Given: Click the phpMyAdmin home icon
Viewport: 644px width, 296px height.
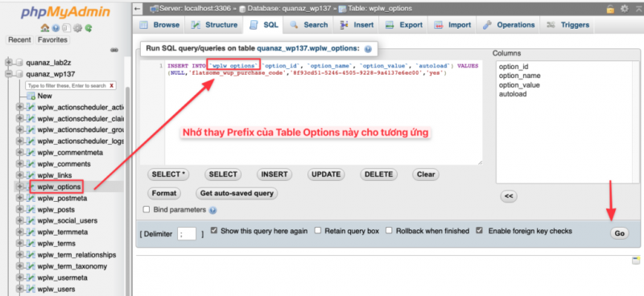Looking at the screenshot, I should 45,28.
